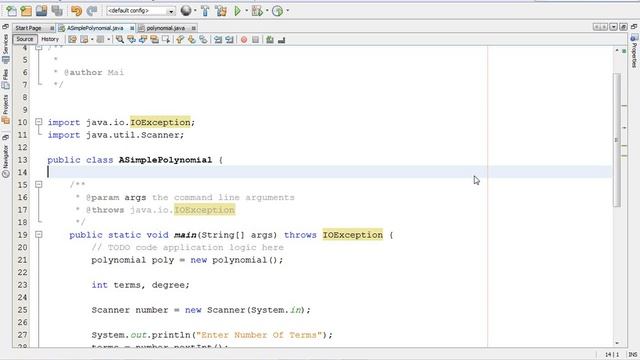The height and width of the screenshot is (360, 640).
Task: Toggle Highlight Search in the editor toolbar
Action: pos(154,40)
